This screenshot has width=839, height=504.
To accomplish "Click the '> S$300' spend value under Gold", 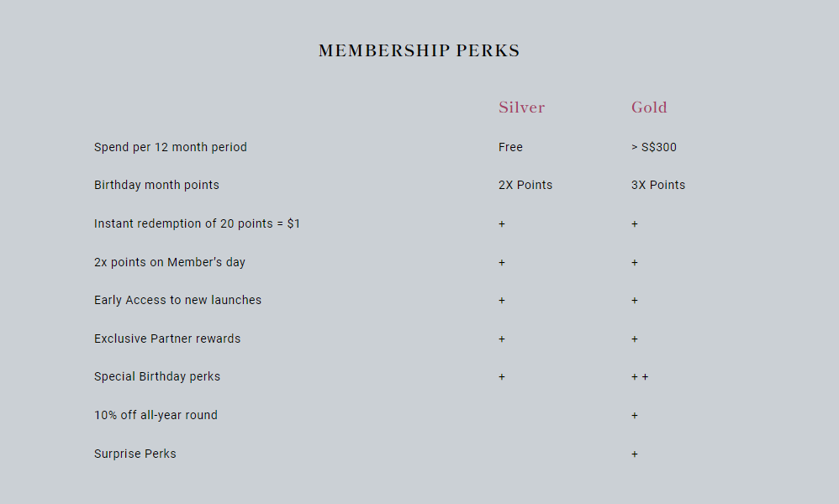I will click(x=654, y=147).
